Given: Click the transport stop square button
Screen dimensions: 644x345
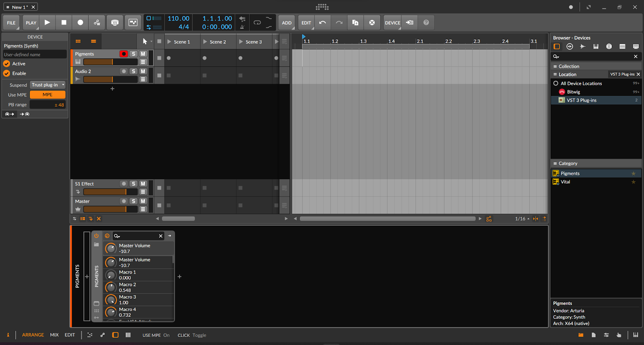Looking at the screenshot, I should (64, 23).
